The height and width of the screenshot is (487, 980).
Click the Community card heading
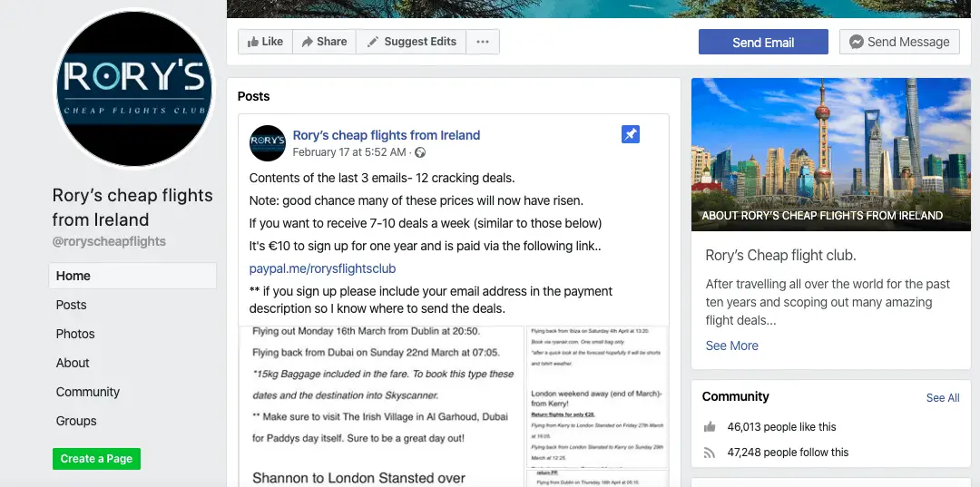coord(735,396)
